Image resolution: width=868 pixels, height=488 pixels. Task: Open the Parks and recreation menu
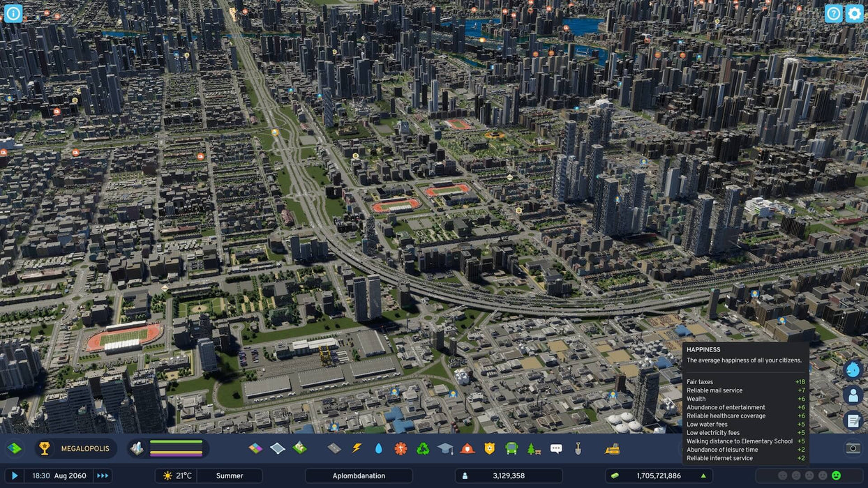point(534,448)
